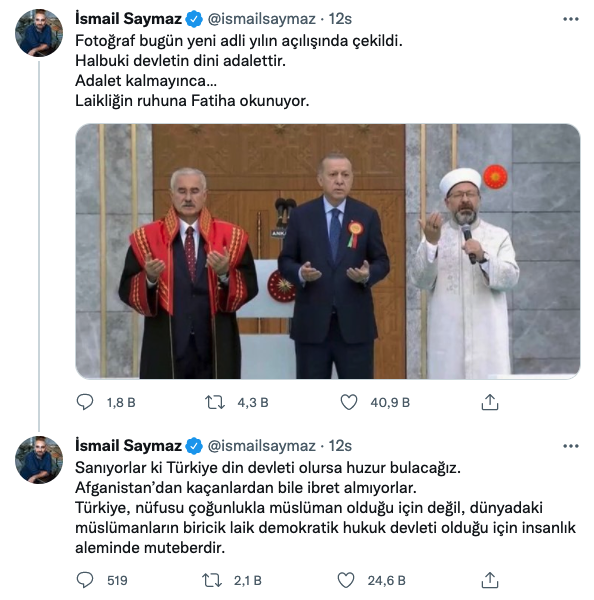
Task: Like the first tweet's heart icon
Action: [349, 402]
